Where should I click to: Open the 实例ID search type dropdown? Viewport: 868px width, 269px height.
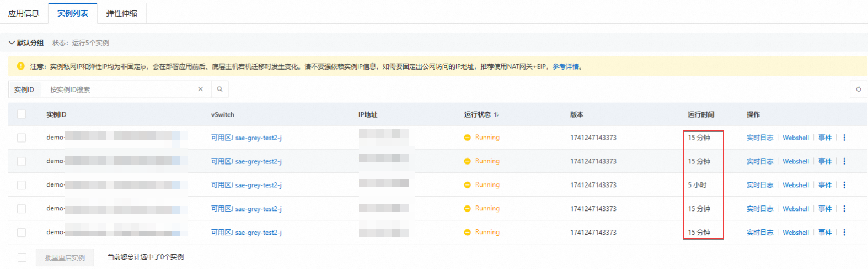point(24,89)
